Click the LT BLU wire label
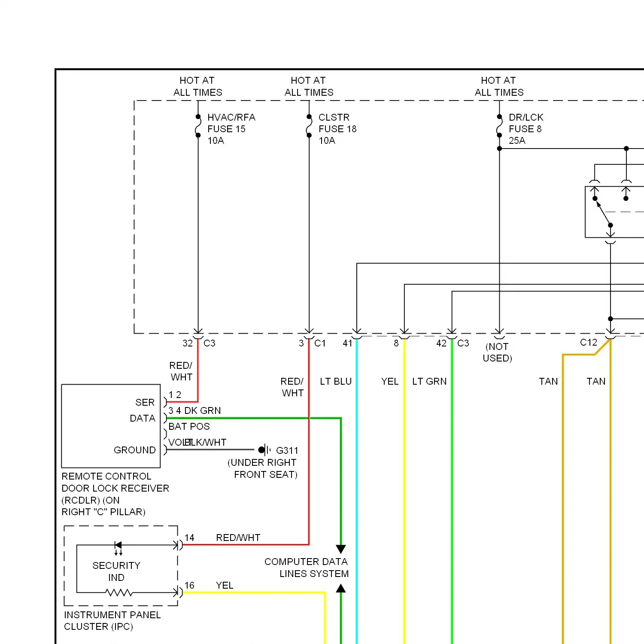The image size is (644, 644). point(336,381)
